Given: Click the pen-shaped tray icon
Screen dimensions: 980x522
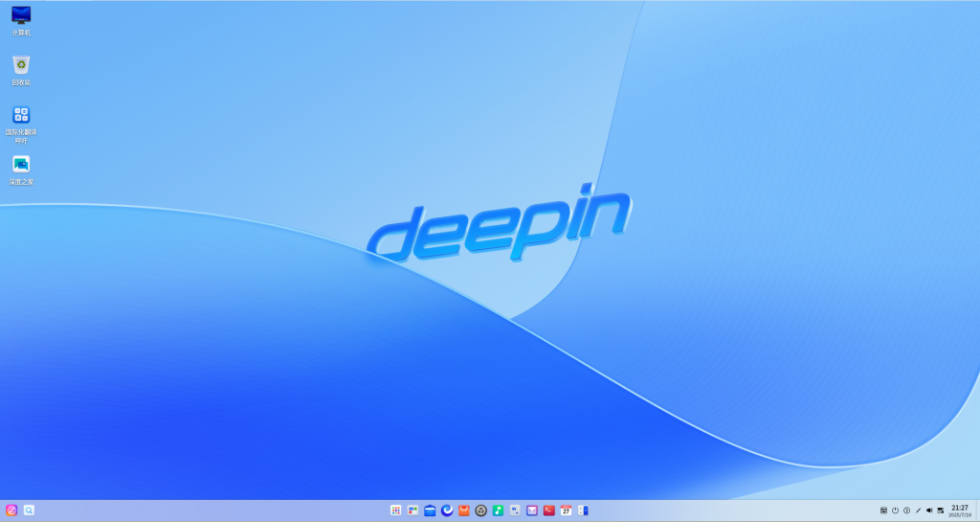Looking at the screenshot, I should 918,511.
